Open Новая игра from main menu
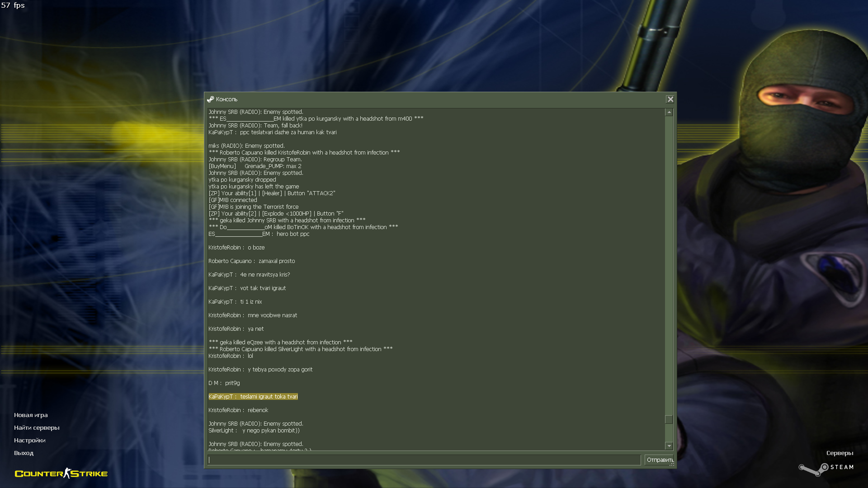 pyautogui.click(x=31, y=415)
